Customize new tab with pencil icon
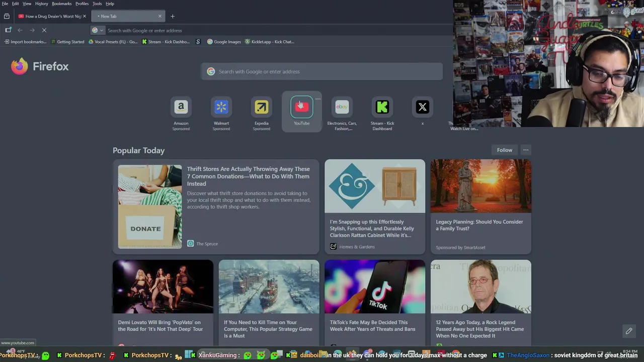644x362 pixels. click(629, 331)
